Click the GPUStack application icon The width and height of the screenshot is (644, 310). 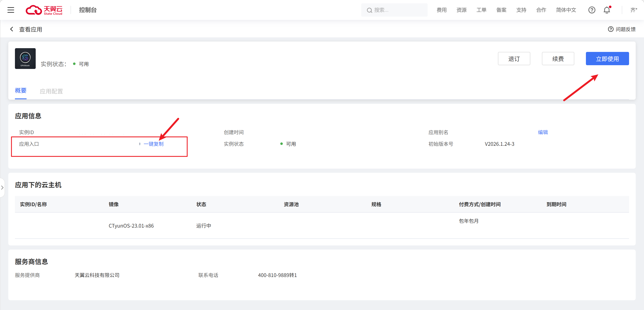pyautogui.click(x=25, y=58)
